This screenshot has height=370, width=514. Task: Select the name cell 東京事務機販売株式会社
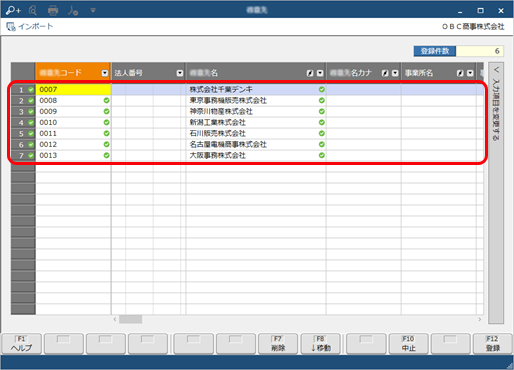click(256, 100)
